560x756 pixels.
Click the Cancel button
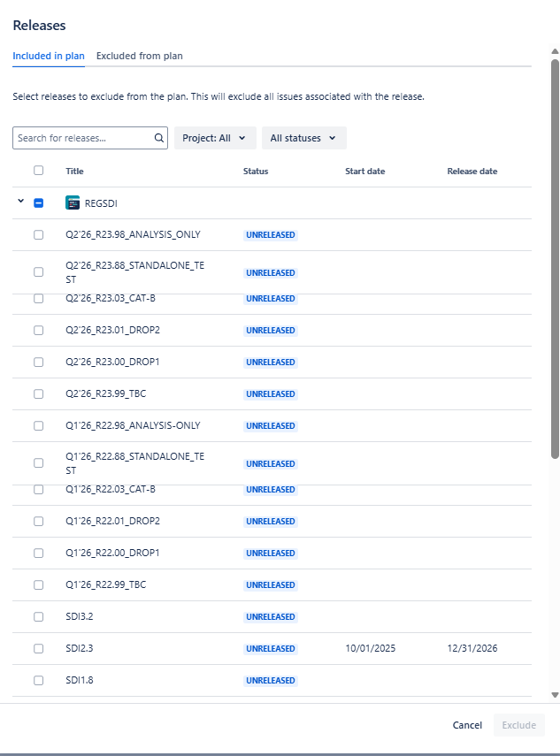[x=467, y=725]
